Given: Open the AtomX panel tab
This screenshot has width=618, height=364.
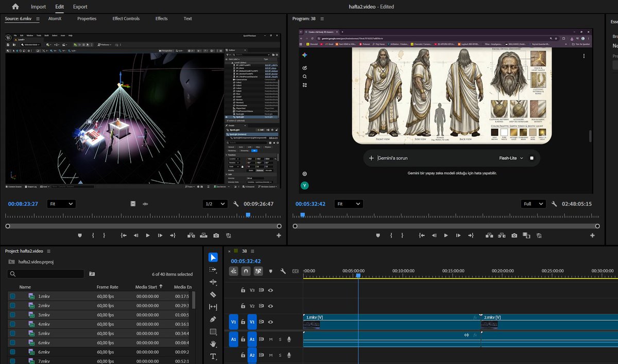Looking at the screenshot, I should click(x=55, y=19).
